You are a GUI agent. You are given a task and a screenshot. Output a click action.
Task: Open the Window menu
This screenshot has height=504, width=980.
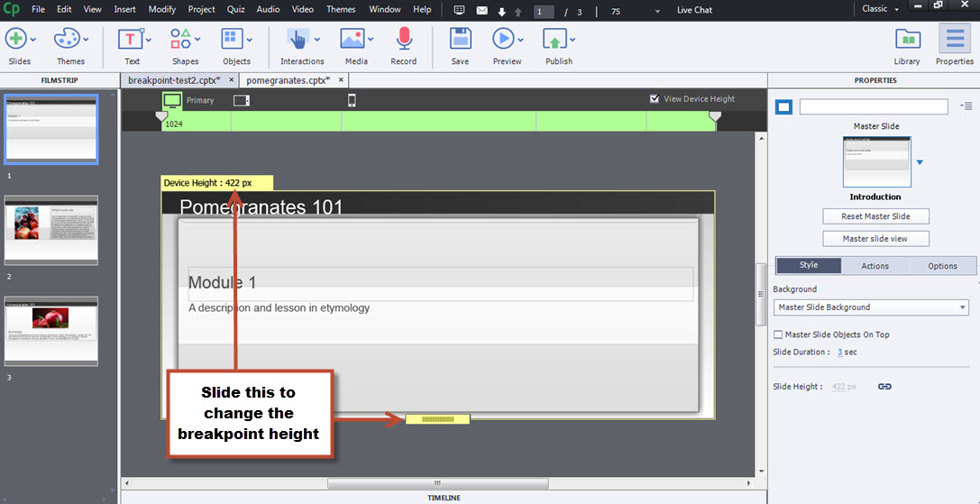(x=385, y=9)
